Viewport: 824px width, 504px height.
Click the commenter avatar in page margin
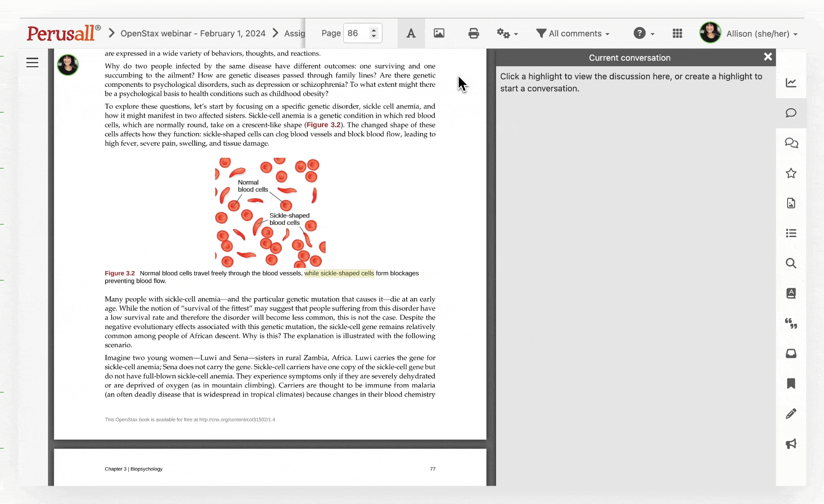(x=68, y=65)
